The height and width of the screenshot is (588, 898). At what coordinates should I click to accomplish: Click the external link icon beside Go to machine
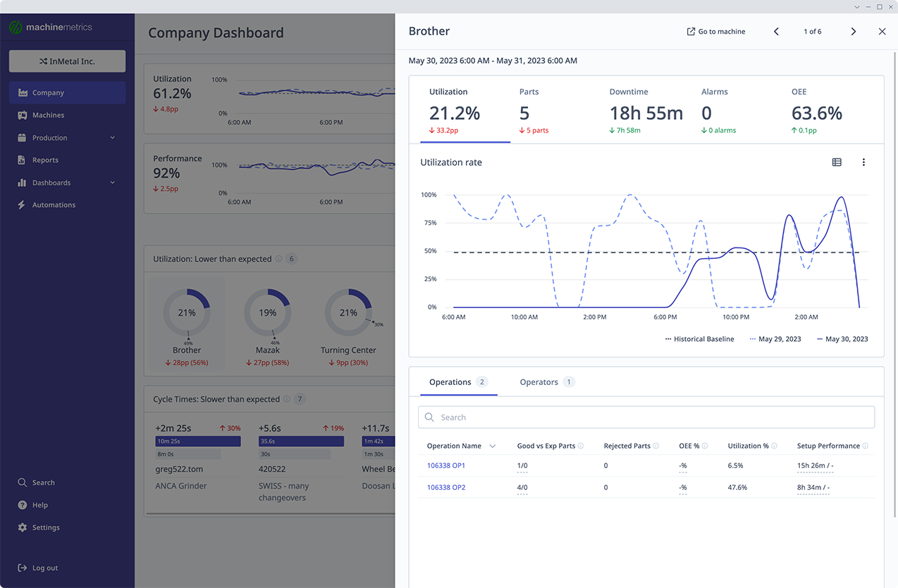tap(691, 32)
